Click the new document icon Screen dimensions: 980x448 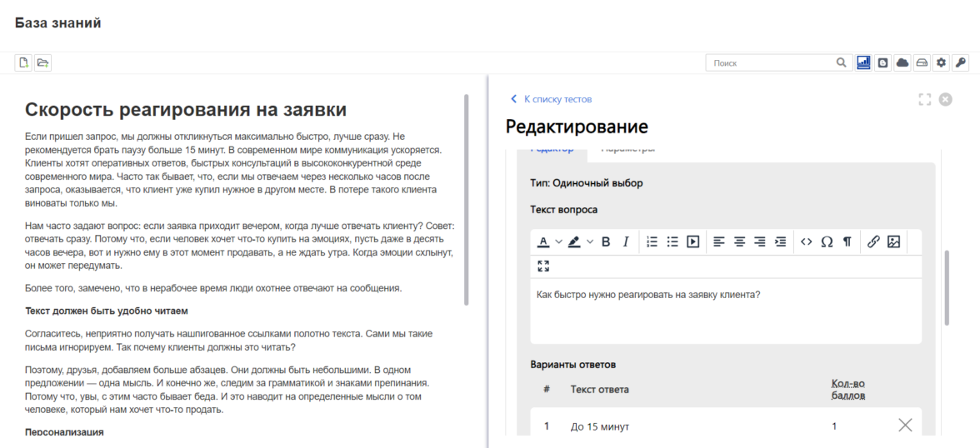(x=24, y=62)
